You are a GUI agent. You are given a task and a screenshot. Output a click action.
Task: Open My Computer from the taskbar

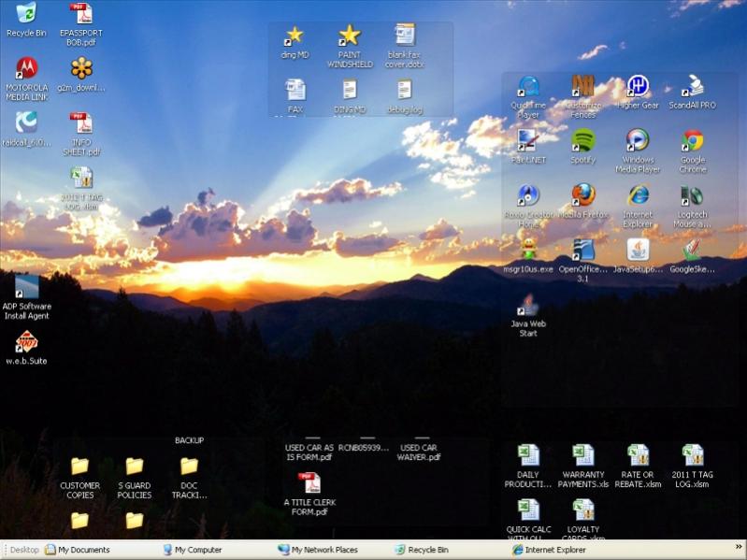point(193,550)
